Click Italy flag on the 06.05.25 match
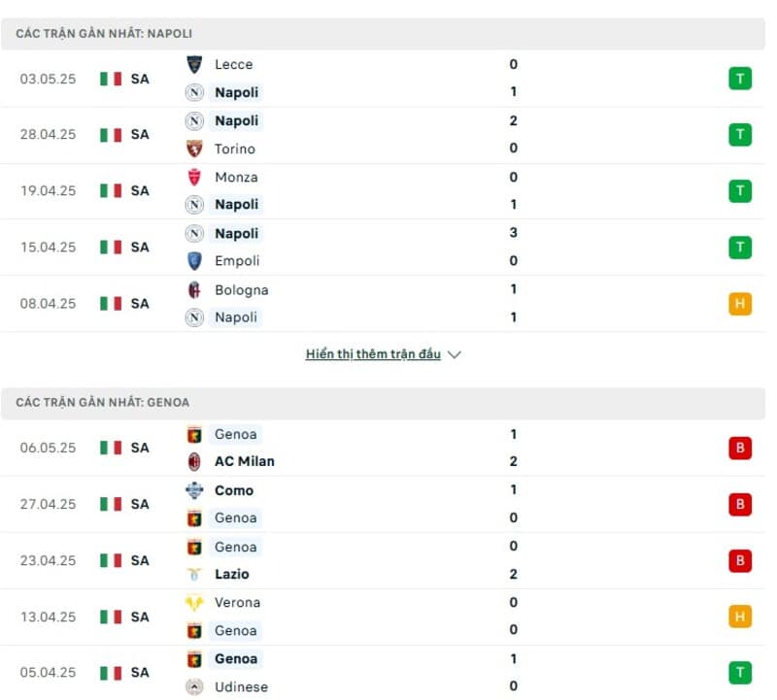Image resolution: width=777 pixels, height=700 pixels. click(111, 448)
